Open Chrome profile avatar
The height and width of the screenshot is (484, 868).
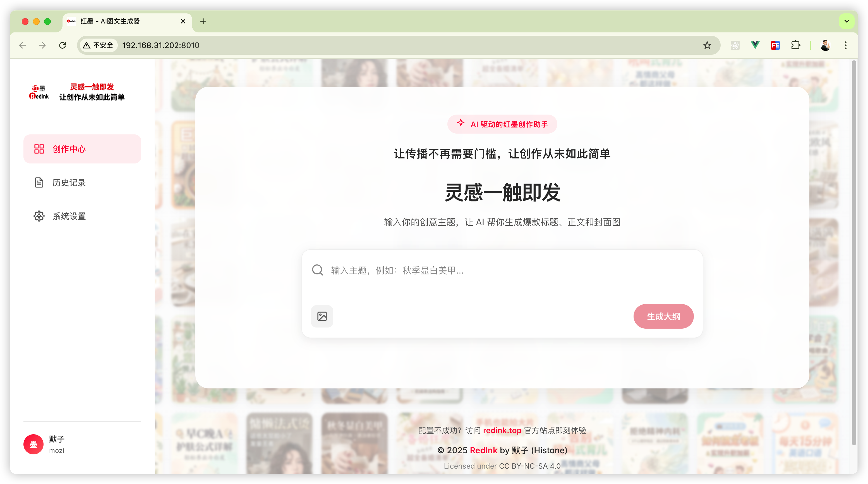pos(825,45)
